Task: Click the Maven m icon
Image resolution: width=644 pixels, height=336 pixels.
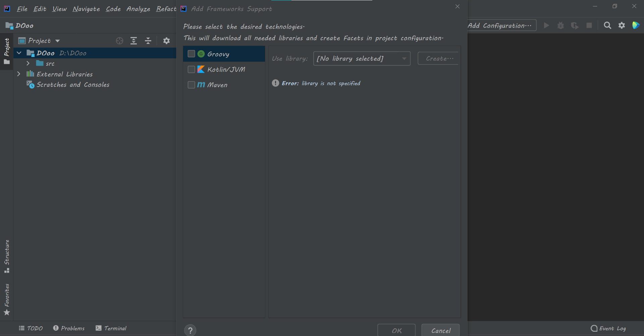Action: coord(201,85)
